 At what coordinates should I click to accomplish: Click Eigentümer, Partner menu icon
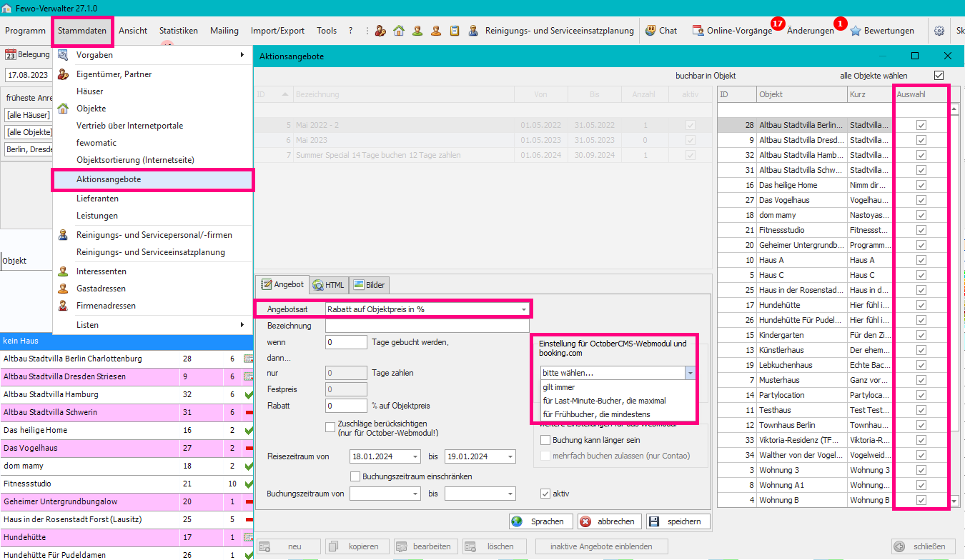click(x=63, y=74)
